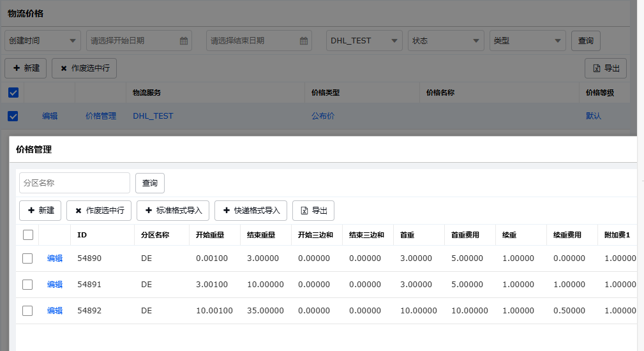Viewport: 644px width, 351px height.
Task: Click the 价格等级 column header
Action: [600, 93]
